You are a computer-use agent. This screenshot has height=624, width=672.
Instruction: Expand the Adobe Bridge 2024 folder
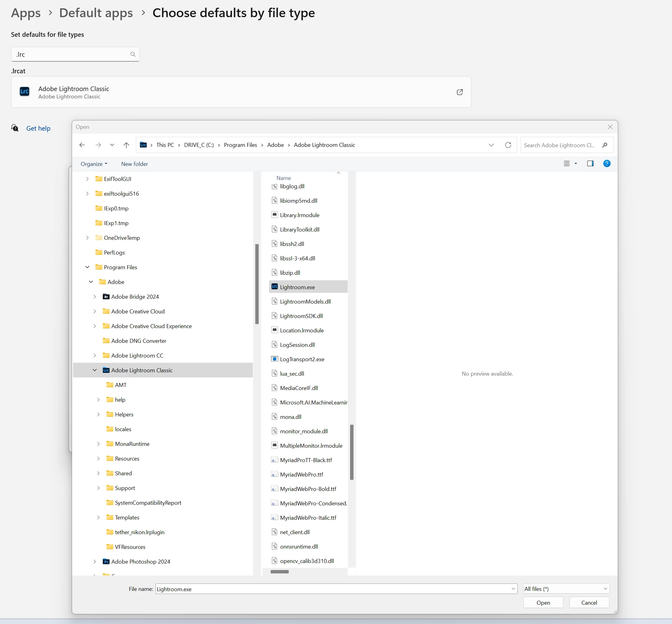(95, 297)
